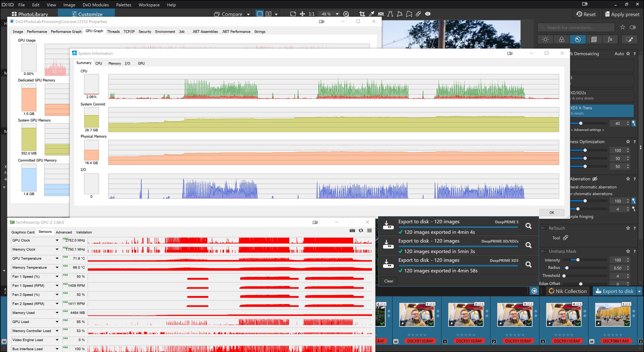Open the GPU Clock sensor dropdown

(57, 240)
